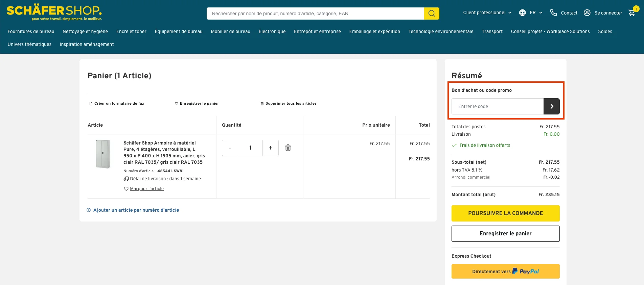Open Nettoyage et hygiène menu
The height and width of the screenshot is (285, 644).
[85, 31]
